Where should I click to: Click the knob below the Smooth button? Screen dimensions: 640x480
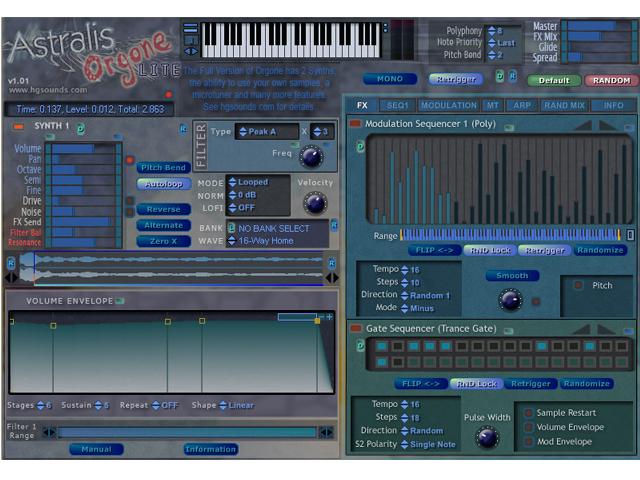point(511,299)
